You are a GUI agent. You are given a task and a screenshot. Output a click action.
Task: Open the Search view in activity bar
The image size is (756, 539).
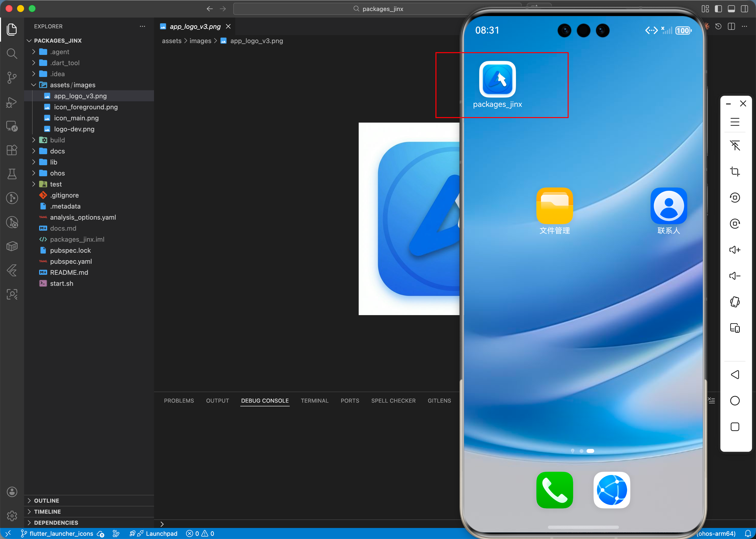click(x=12, y=53)
